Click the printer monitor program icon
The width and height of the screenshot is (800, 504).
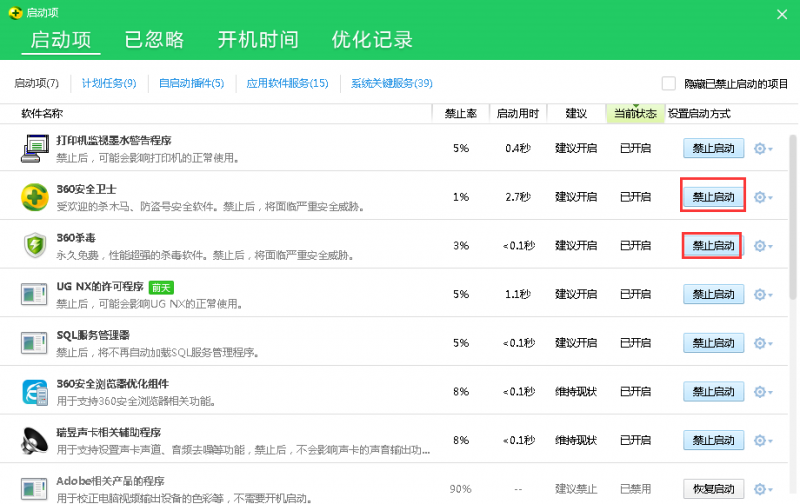tap(35, 148)
